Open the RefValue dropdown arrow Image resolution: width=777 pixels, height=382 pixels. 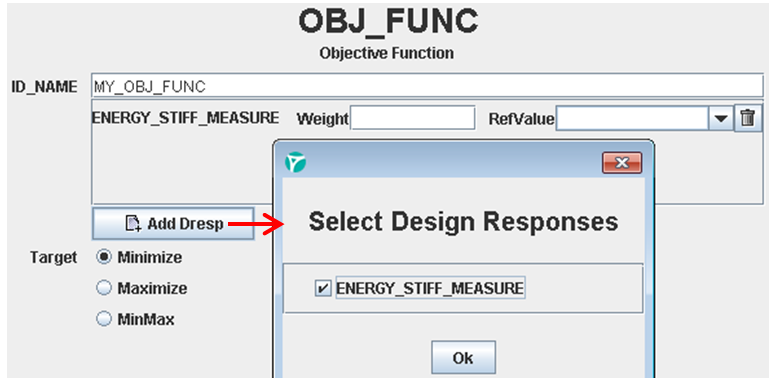point(721,119)
